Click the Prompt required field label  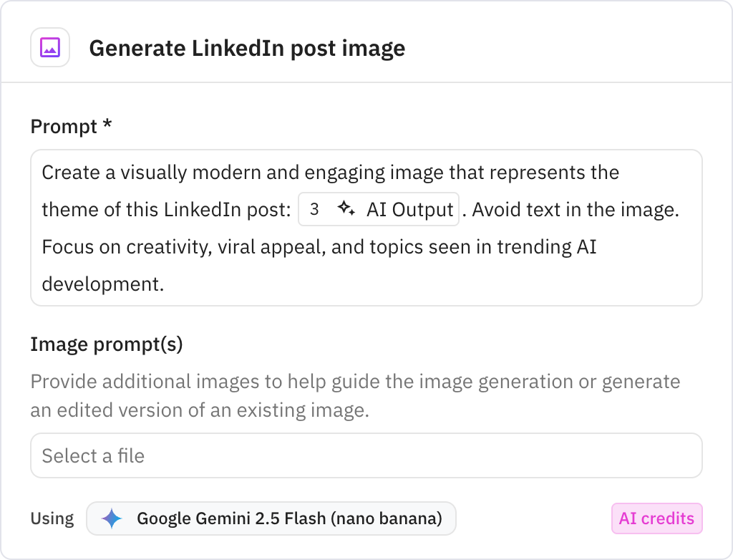click(70, 126)
